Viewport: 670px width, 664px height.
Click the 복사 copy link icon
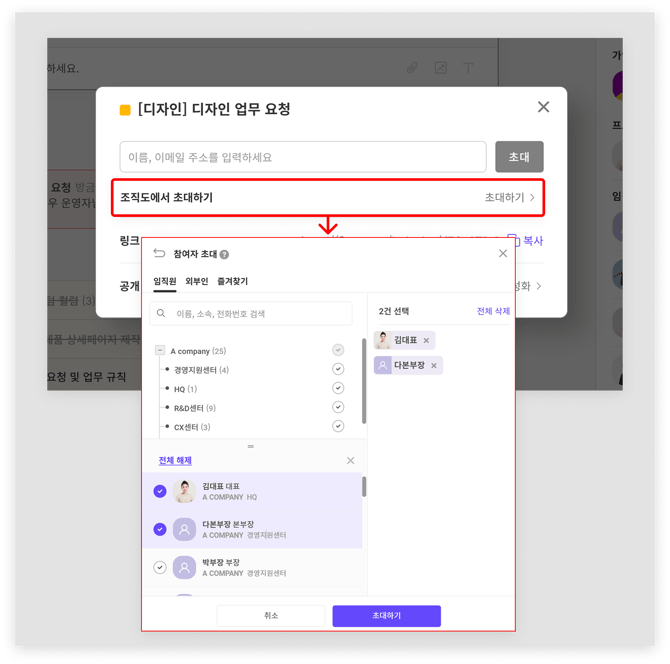click(x=513, y=241)
